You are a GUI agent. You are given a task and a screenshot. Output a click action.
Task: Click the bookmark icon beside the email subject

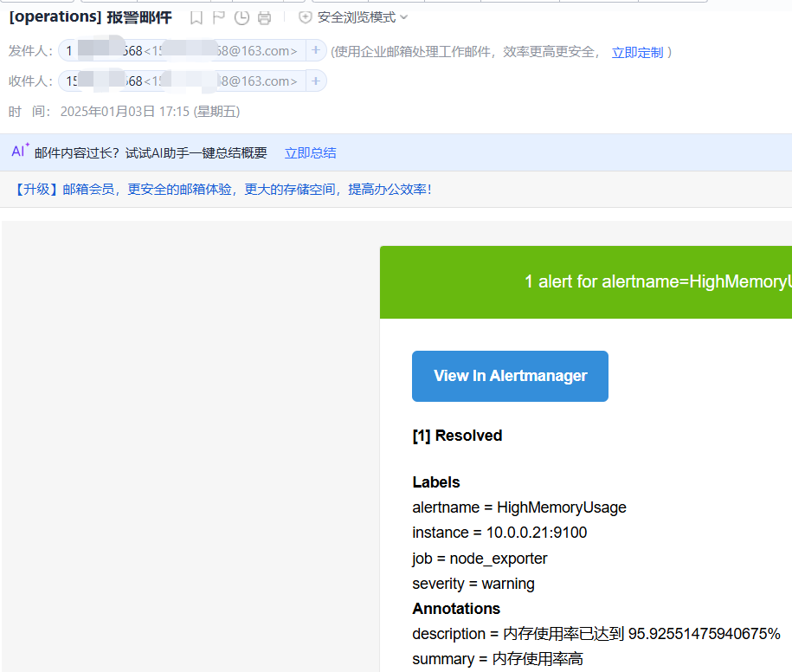(196, 17)
